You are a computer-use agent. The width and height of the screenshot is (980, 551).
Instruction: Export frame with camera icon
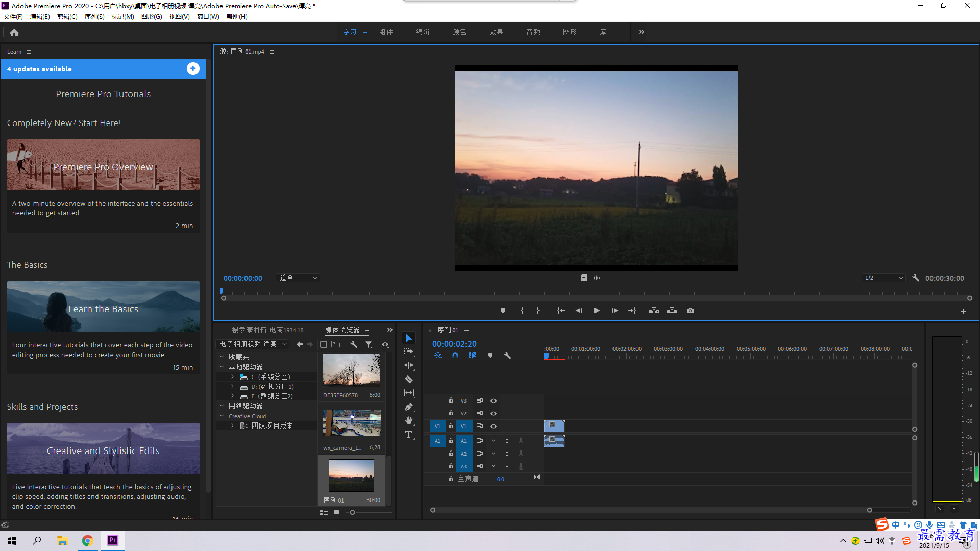coord(690,311)
